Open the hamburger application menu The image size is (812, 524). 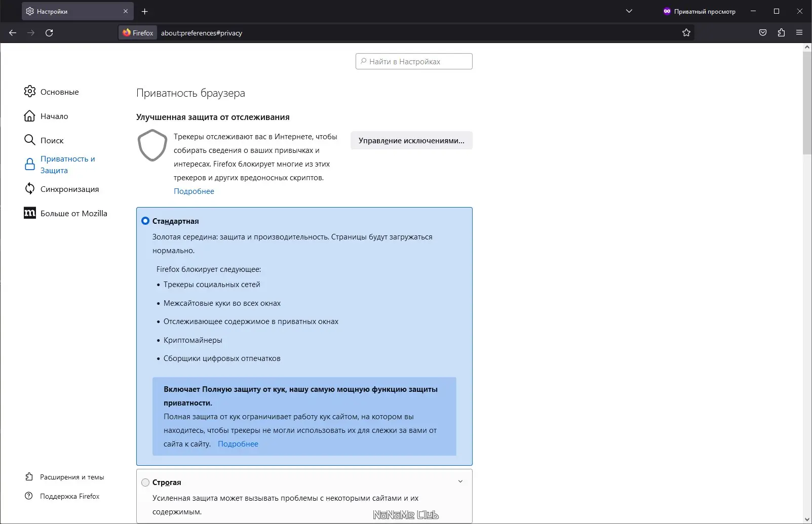[800, 32]
